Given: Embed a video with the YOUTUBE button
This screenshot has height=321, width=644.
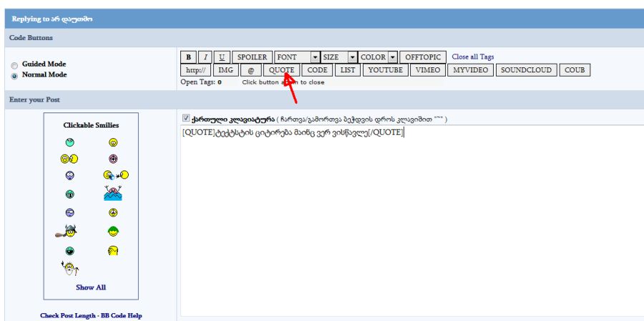Looking at the screenshot, I should [385, 70].
